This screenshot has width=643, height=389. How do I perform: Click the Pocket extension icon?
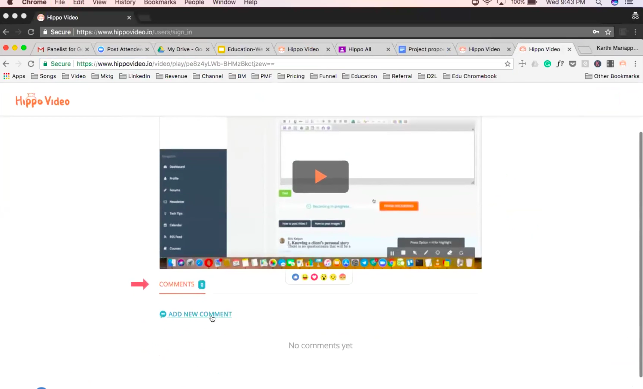[x=572, y=64]
